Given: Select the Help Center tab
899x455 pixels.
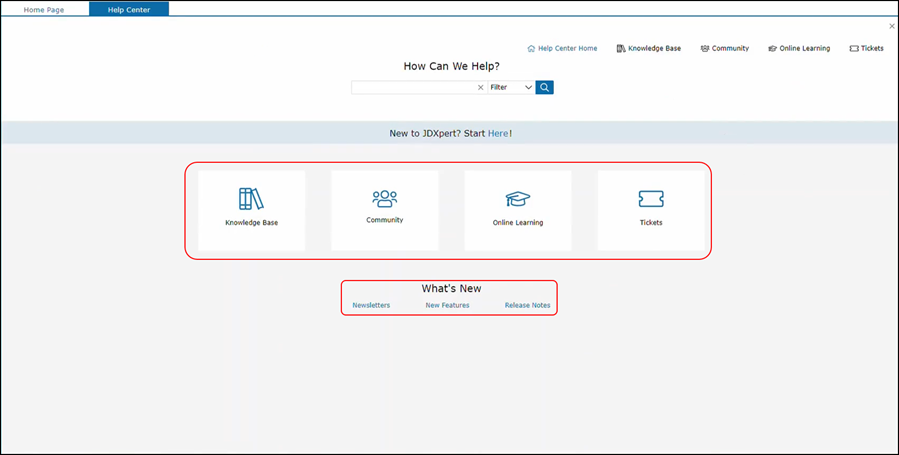Looking at the screenshot, I should [128, 9].
